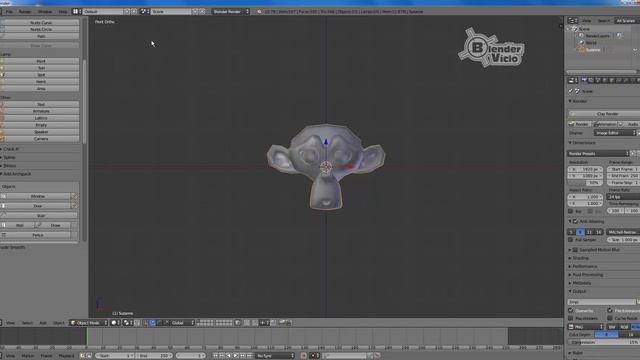The width and height of the screenshot is (640, 360).
Task: Click timeline Start frame field
Action: coord(115,356)
